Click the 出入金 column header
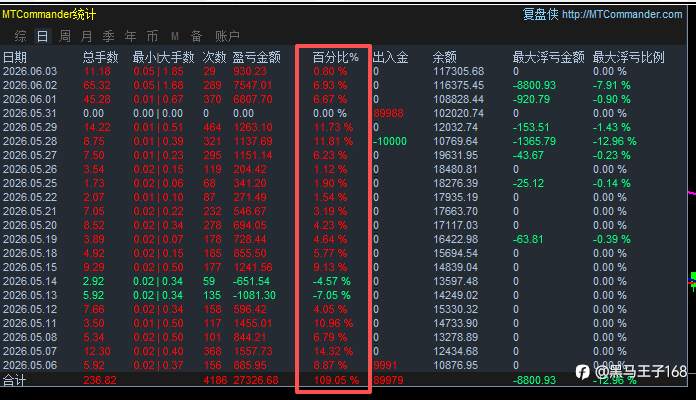 point(390,57)
